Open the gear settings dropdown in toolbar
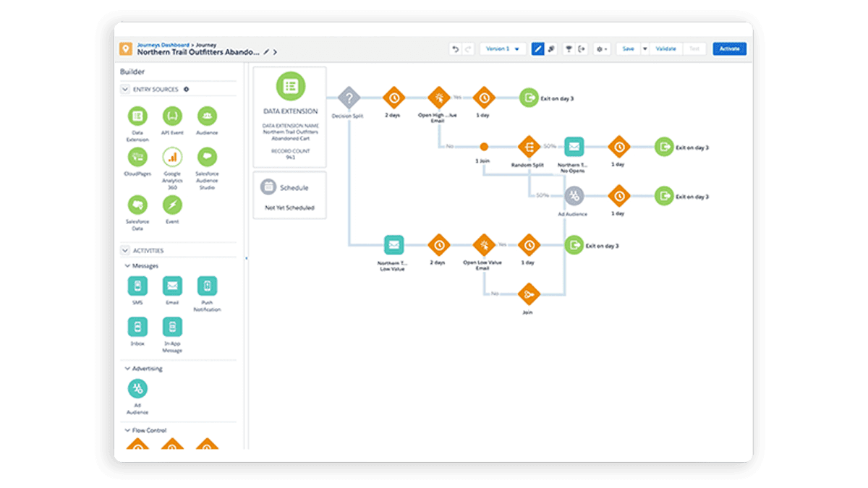The height and width of the screenshot is (488, 868). (601, 49)
